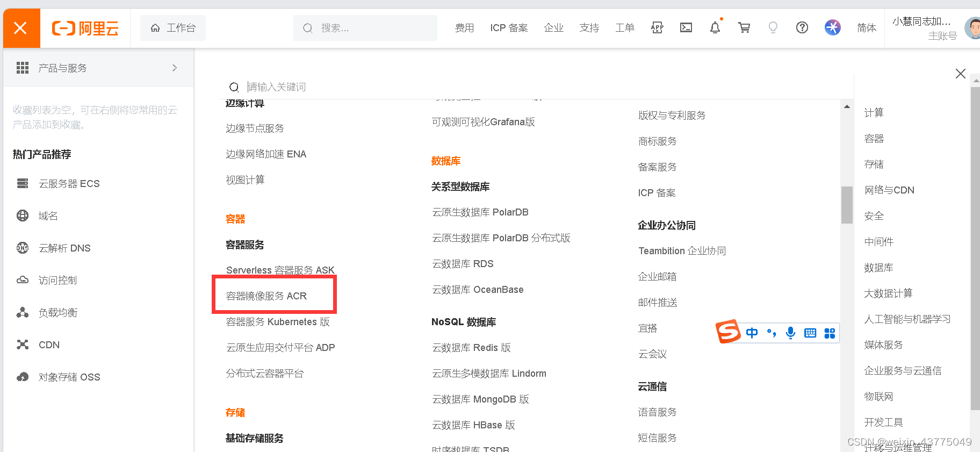Open 企业邮箱 product
The width and height of the screenshot is (980, 452).
657,277
